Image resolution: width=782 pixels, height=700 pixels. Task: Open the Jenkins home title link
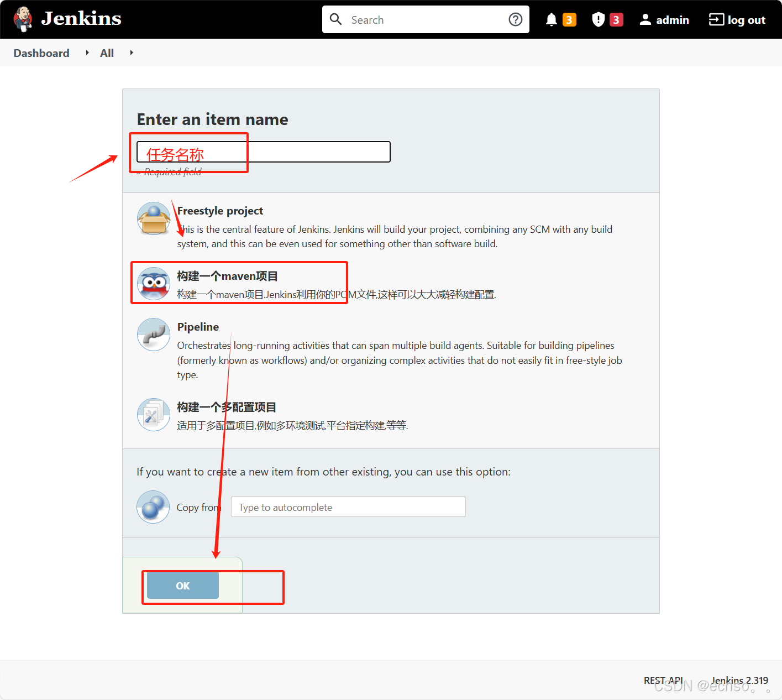(81, 19)
